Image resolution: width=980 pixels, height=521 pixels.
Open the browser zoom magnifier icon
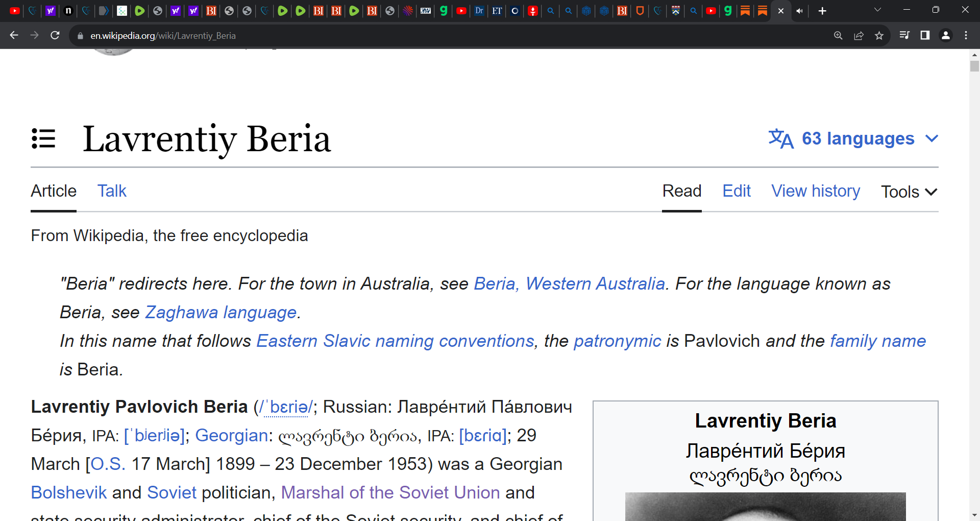[838, 35]
